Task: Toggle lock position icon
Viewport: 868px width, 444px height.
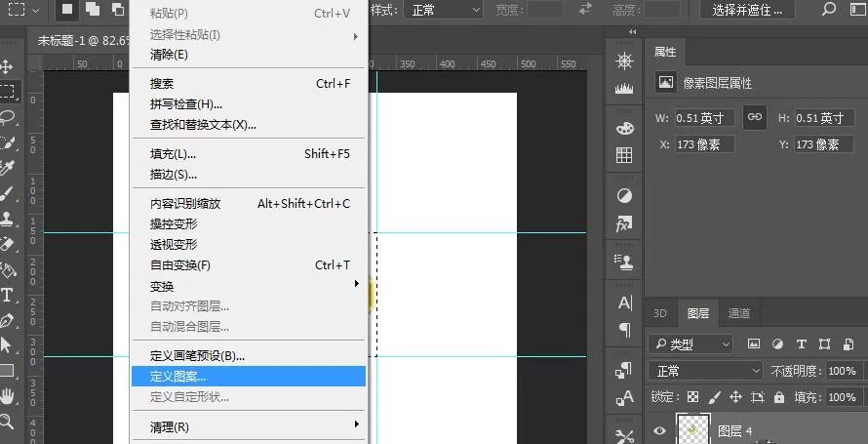Action: click(735, 397)
